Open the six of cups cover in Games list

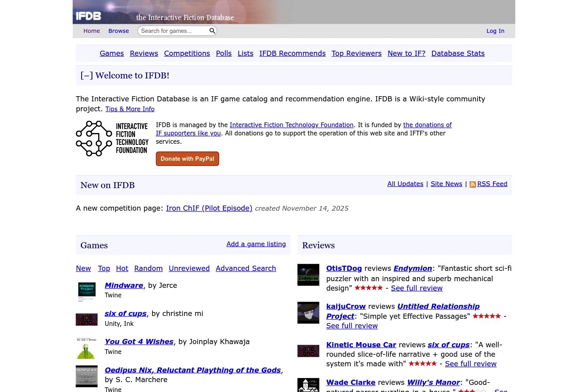pyautogui.click(x=87, y=320)
